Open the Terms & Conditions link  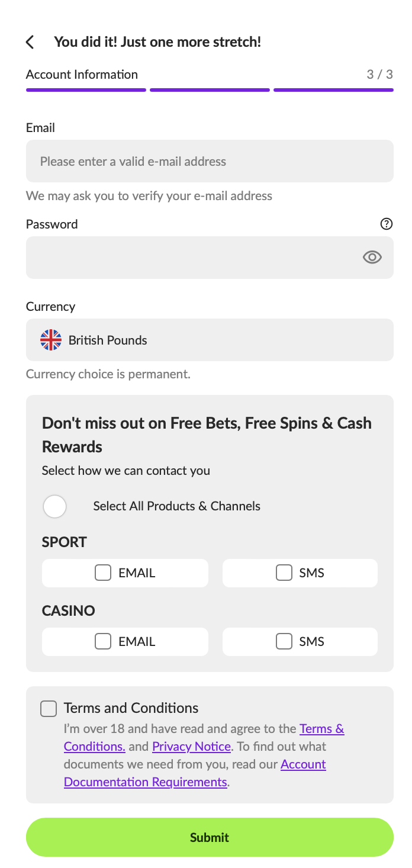(x=322, y=728)
